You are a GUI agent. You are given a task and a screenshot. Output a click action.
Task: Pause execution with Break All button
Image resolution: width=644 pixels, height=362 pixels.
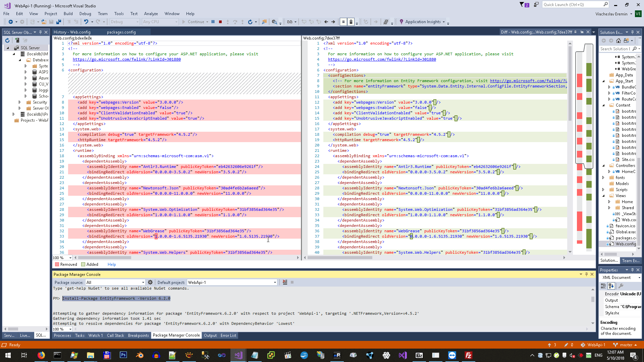(x=213, y=22)
